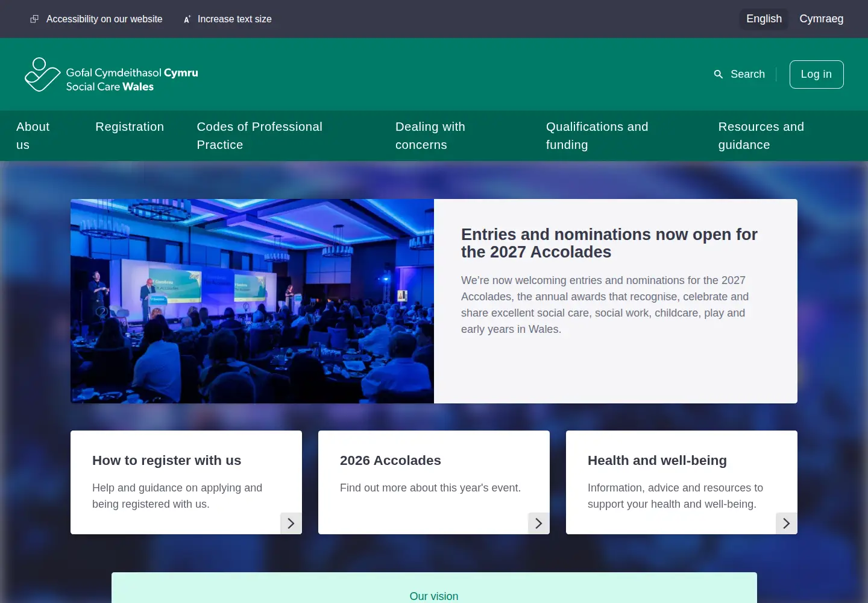Open the Registration menu

click(x=130, y=127)
